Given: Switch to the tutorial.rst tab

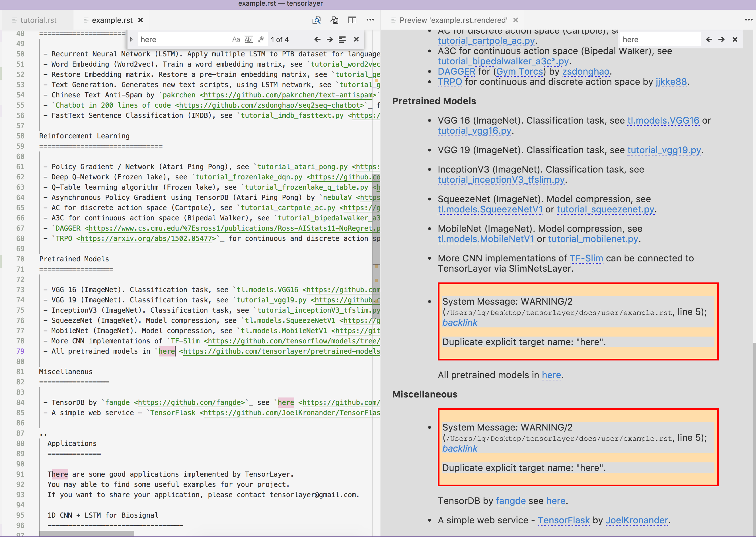Looking at the screenshot, I should [38, 20].
